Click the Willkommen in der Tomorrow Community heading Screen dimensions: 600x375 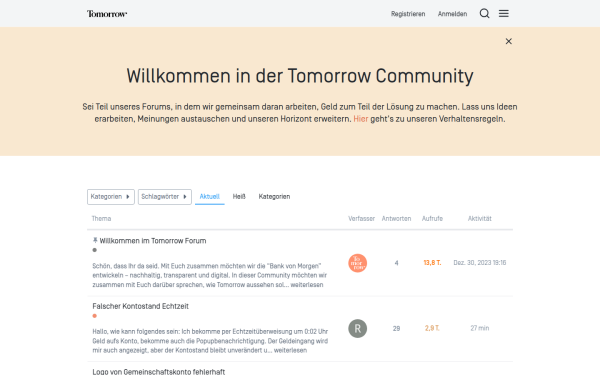click(x=300, y=76)
